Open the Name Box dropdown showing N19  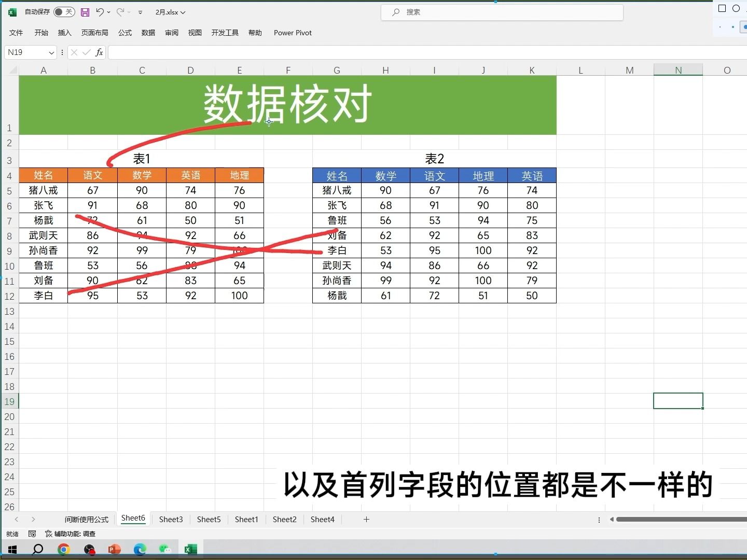point(52,52)
